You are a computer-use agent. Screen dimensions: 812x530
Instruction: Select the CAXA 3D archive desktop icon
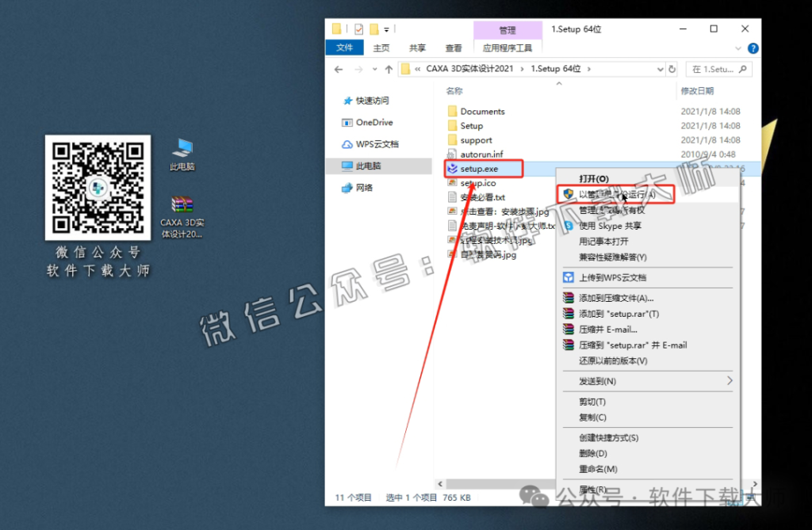(x=182, y=216)
